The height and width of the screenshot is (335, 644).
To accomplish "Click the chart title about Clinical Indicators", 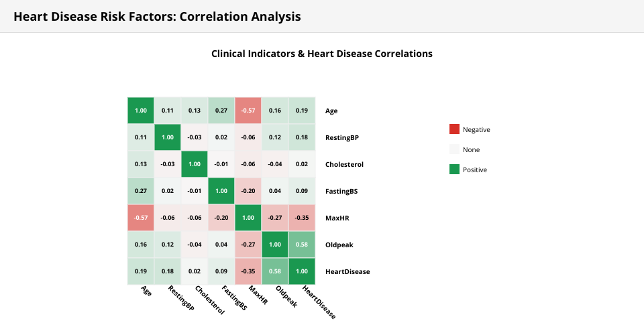I will click(x=322, y=54).
